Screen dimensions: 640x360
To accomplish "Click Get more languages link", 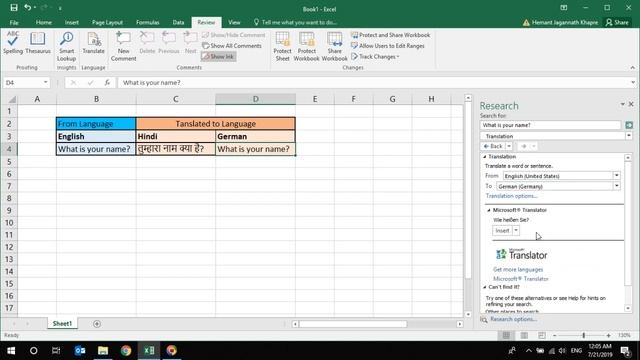I will 518,269.
